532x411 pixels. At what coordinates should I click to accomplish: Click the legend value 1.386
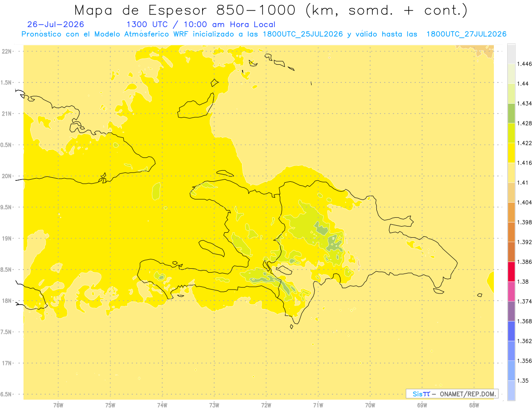click(x=524, y=262)
